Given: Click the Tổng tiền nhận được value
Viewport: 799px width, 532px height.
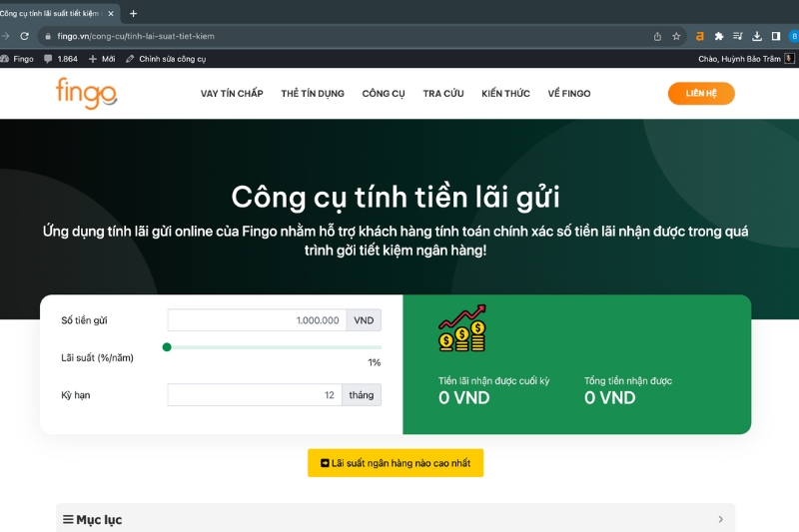Looking at the screenshot, I should coord(610,398).
